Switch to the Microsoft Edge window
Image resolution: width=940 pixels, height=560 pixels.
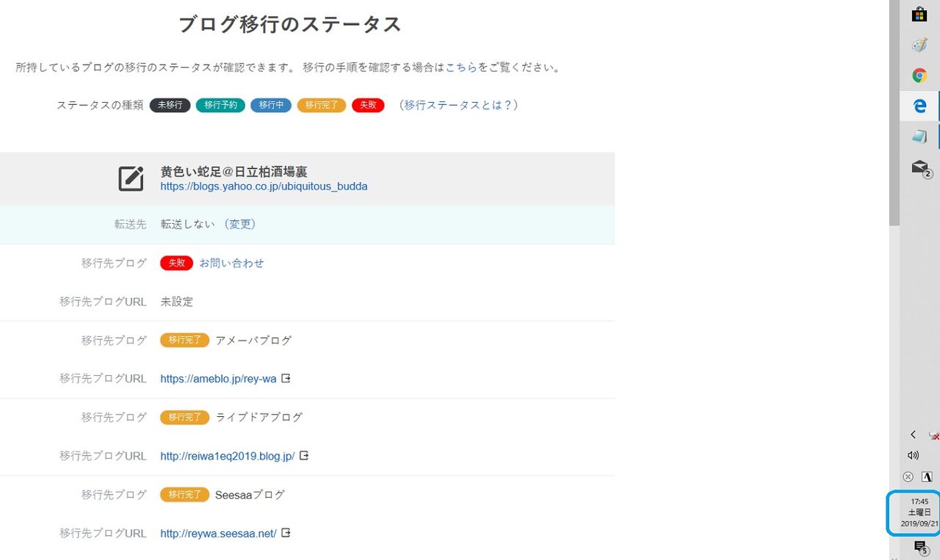point(919,106)
